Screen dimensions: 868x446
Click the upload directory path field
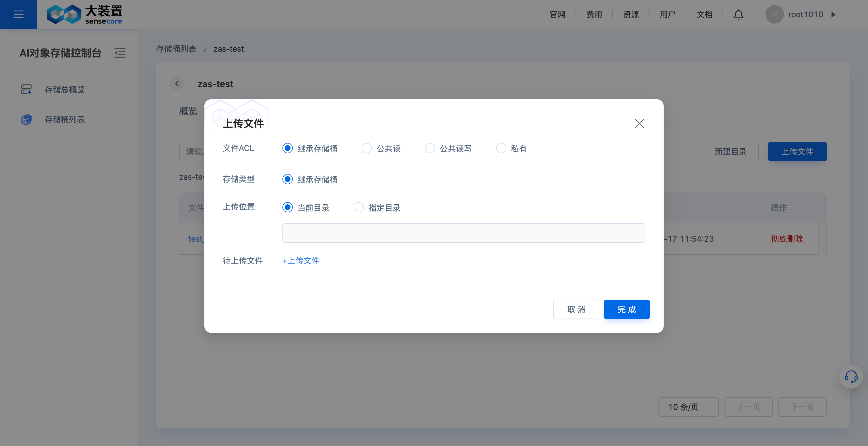[x=464, y=233]
